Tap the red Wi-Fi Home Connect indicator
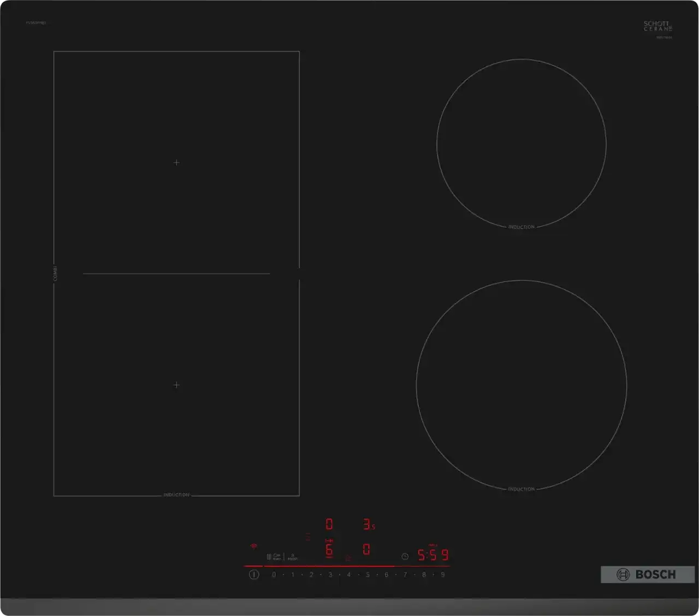Image resolution: width=699 pixels, height=616 pixels. 254,546
